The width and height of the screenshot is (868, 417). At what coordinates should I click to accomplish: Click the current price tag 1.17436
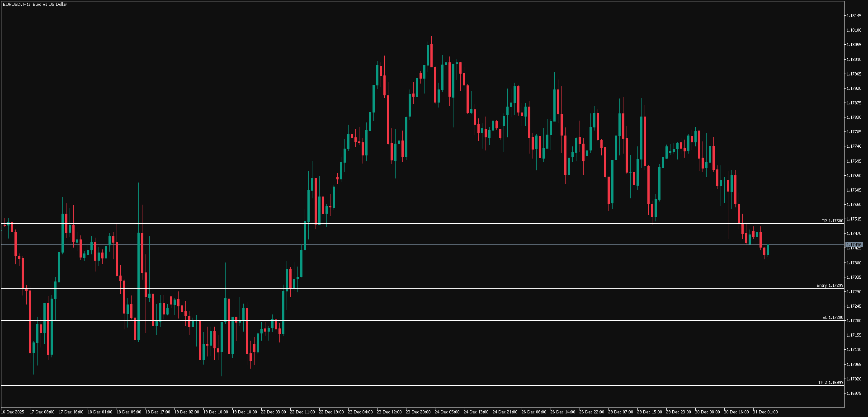point(854,245)
